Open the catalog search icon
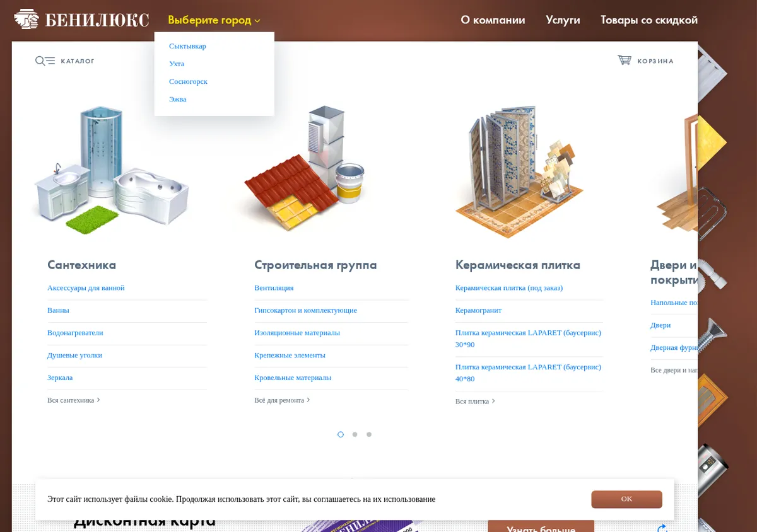The height and width of the screenshot is (532, 757). click(45, 61)
